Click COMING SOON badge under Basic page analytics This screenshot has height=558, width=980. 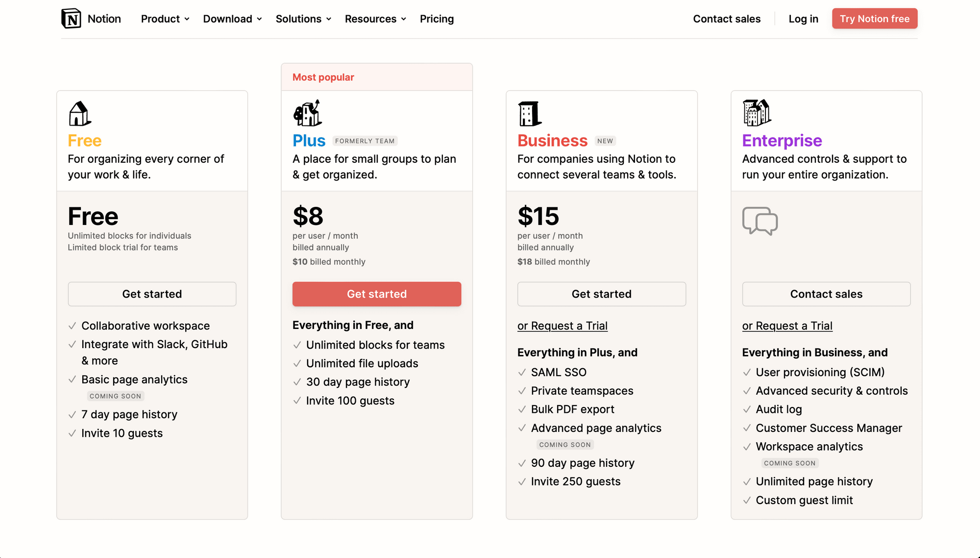pos(115,396)
